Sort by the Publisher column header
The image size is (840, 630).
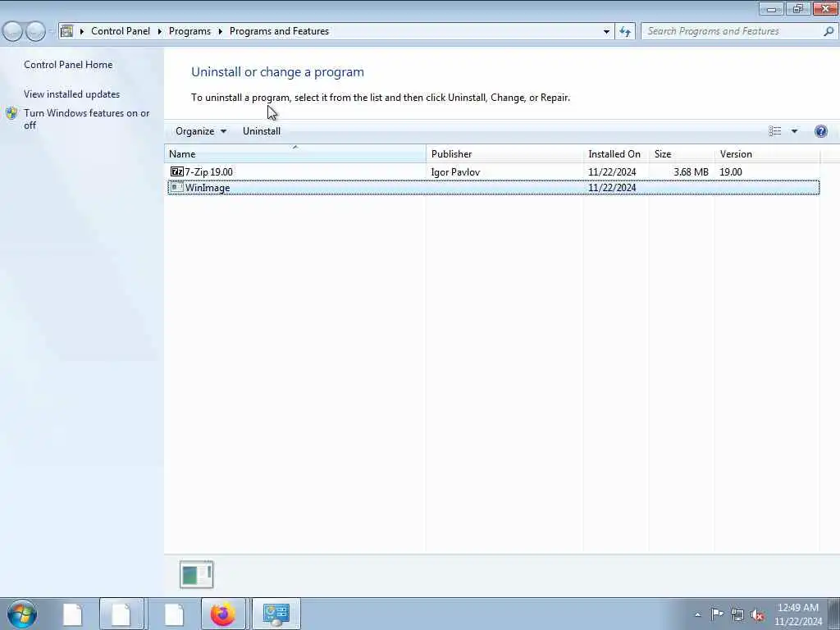click(x=504, y=153)
